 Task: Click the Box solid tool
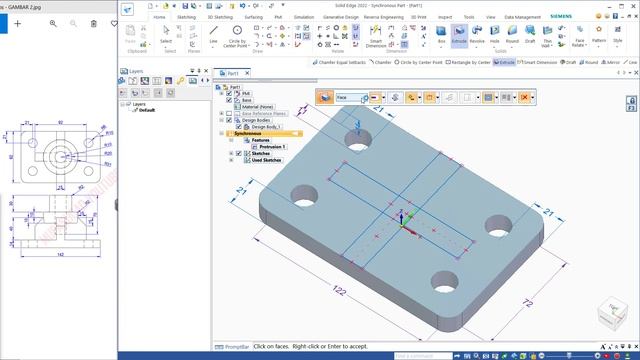(x=441, y=35)
